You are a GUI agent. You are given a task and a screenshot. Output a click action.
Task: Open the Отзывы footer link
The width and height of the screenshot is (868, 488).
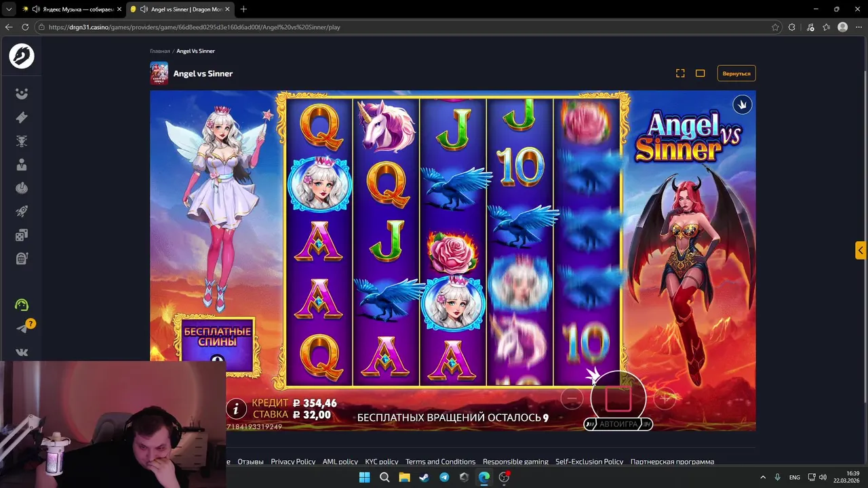[250, 462]
